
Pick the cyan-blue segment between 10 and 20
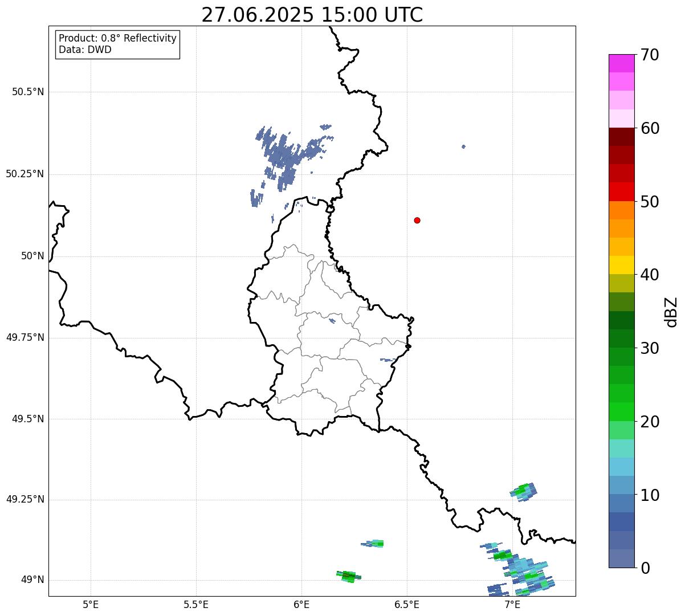click(x=621, y=467)
